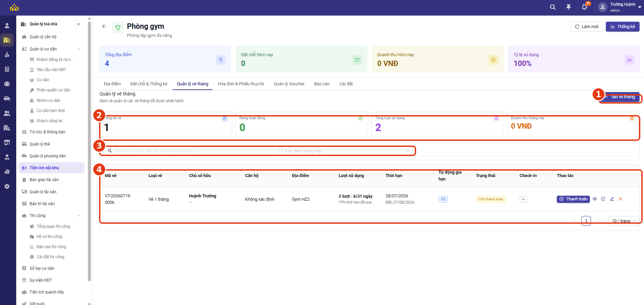Screen dimensions: 644x305
Task: Click the pin icon in top bar
Action: 569,7
